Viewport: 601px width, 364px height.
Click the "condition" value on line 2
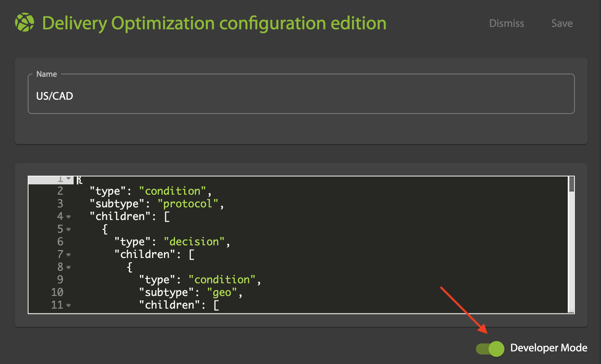pyautogui.click(x=172, y=191)
